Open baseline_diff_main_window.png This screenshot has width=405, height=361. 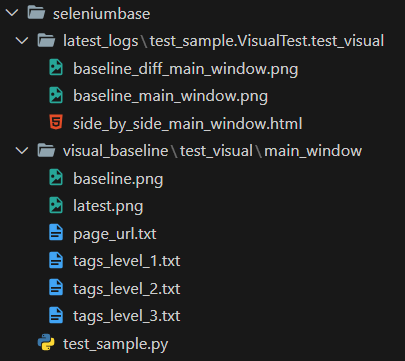pyautogui.click(x=186, y=69)
